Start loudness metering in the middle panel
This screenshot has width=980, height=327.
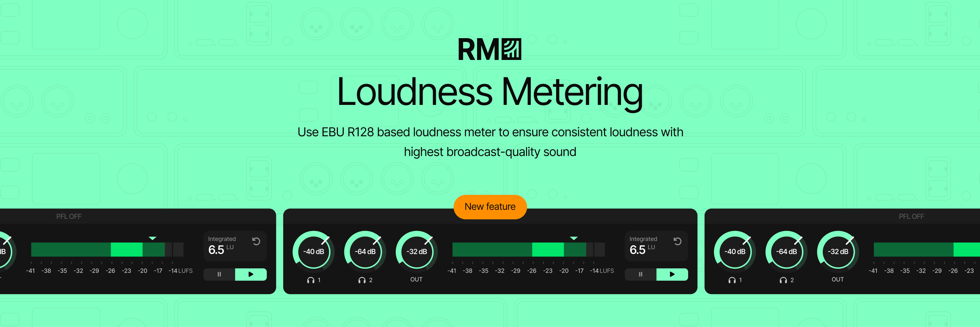(672, 274)
